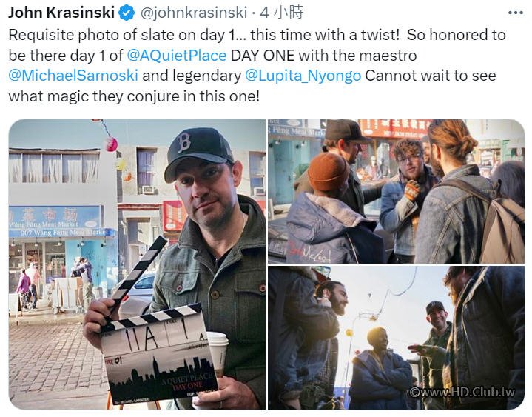Click the Boston cap in the main photo
Screen dimensions: 532x417
(198, 151)
